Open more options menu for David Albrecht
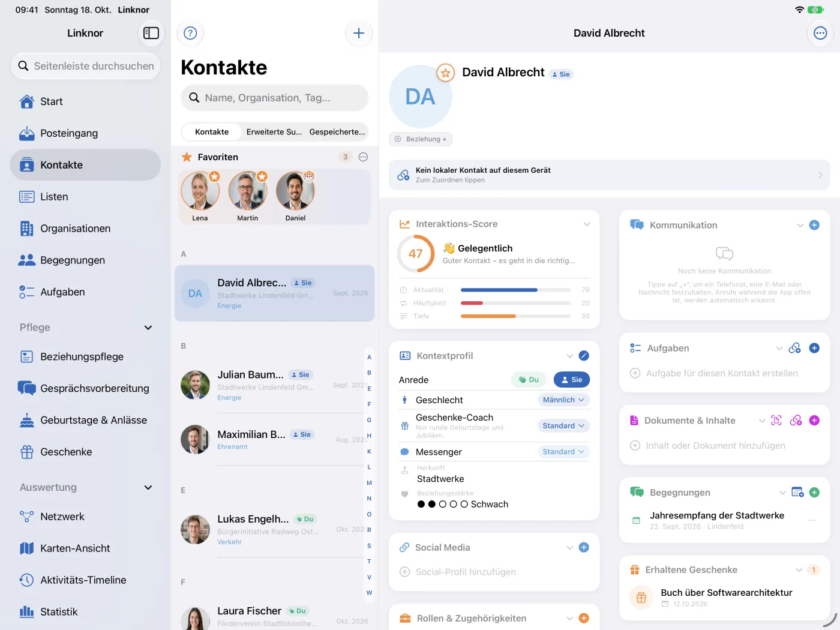 820,33
